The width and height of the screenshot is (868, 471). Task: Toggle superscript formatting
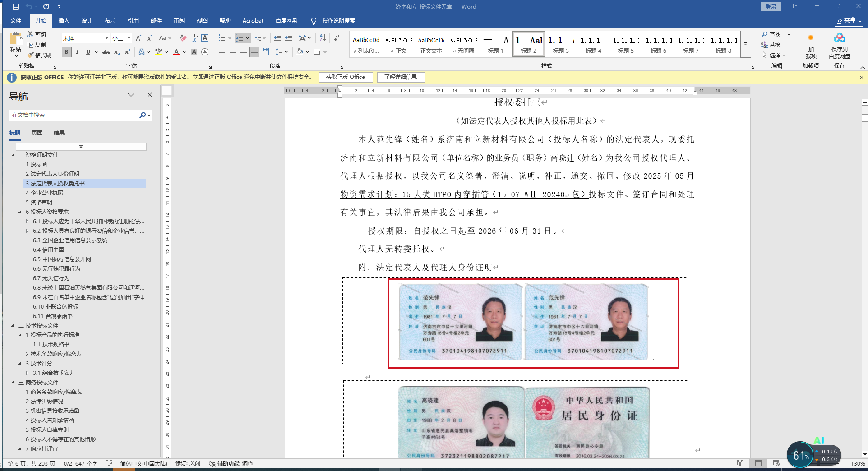point(128,52)
